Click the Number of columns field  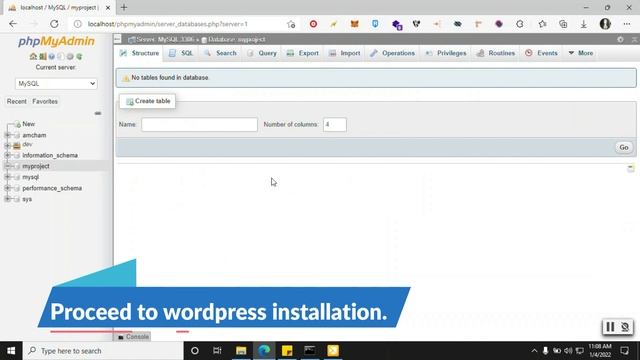point(335,124)
